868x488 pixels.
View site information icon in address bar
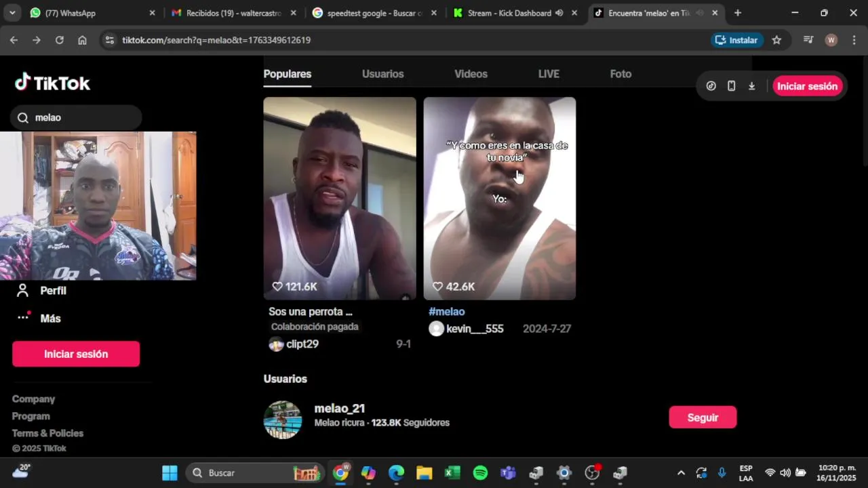click(109, 40)
